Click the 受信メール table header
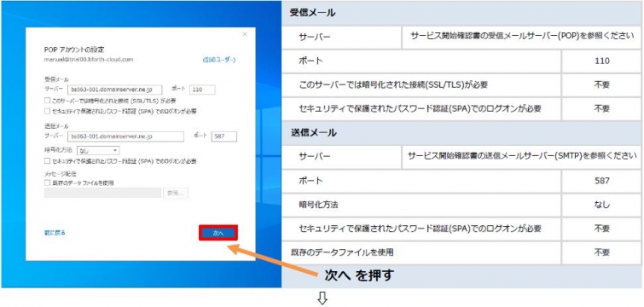 tap(462, 13)
